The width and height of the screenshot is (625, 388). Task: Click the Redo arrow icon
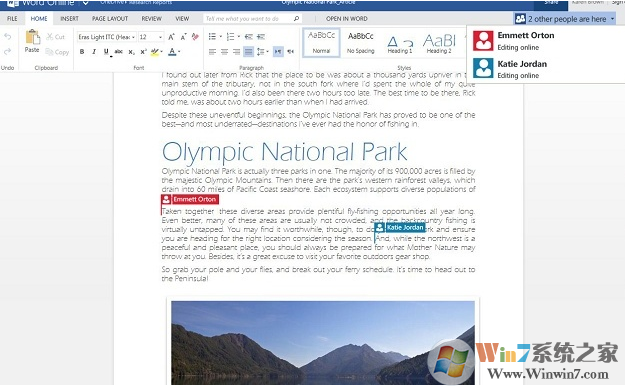tap(7, 51)
